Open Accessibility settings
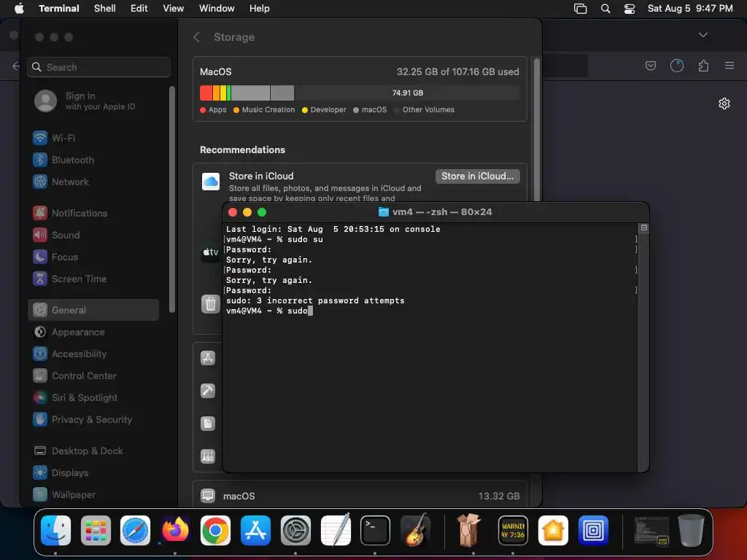The image size is (747, 560). (69, 354)
